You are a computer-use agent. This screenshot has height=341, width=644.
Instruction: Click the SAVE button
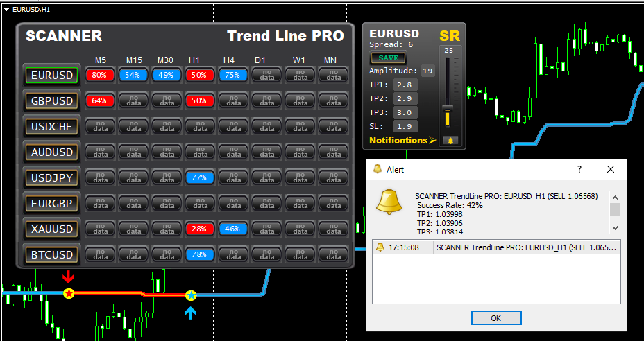coord(388,58)
